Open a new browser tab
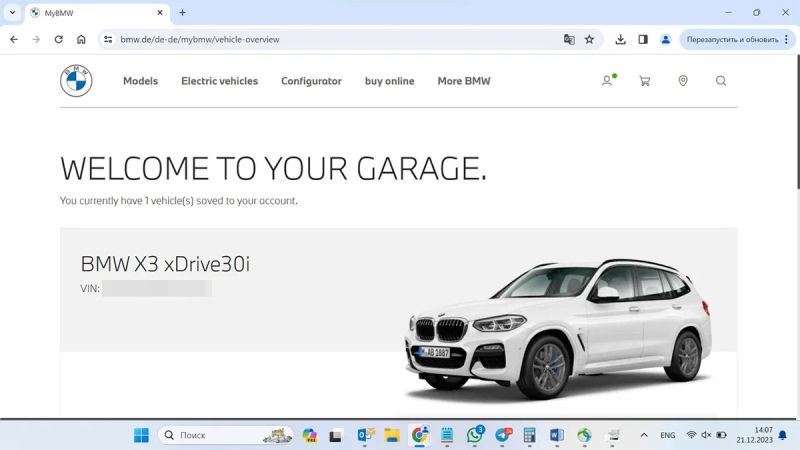The width and height of the screenshot is (800, 450). point(182,13)
